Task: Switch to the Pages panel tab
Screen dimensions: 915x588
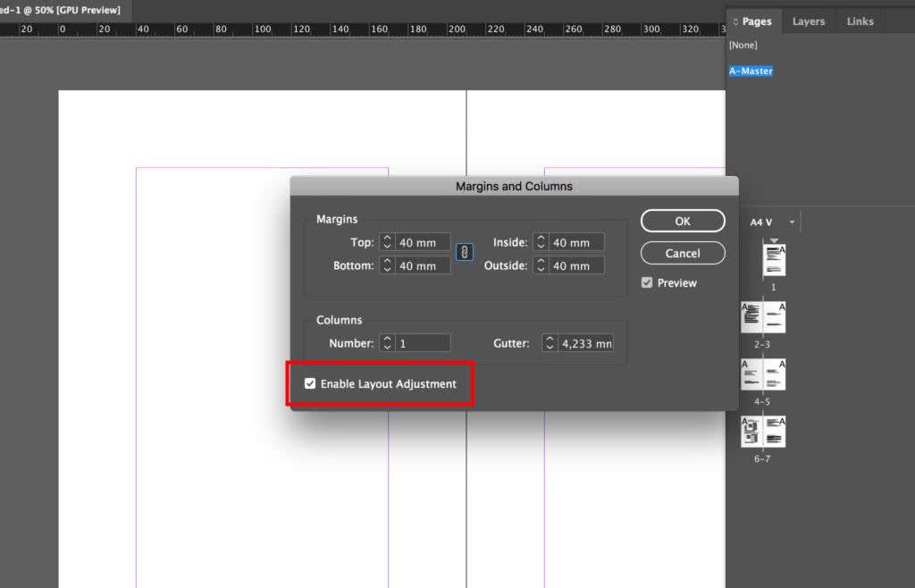Action: tap(752, 21)
